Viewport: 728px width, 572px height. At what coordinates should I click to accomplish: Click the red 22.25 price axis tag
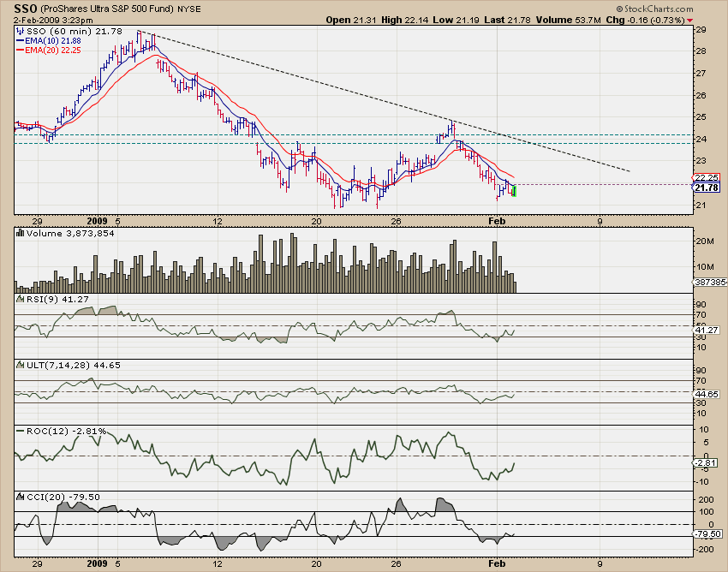(707, 178)
